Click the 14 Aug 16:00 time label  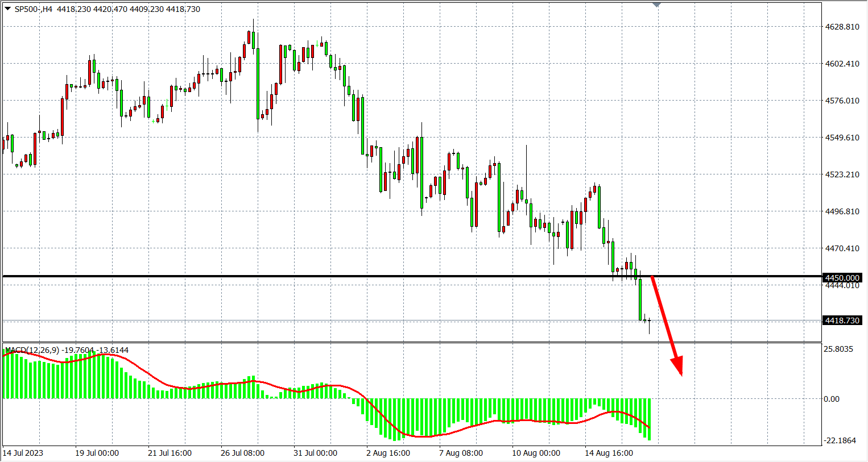pyautogui.click(x=609, y=453)
